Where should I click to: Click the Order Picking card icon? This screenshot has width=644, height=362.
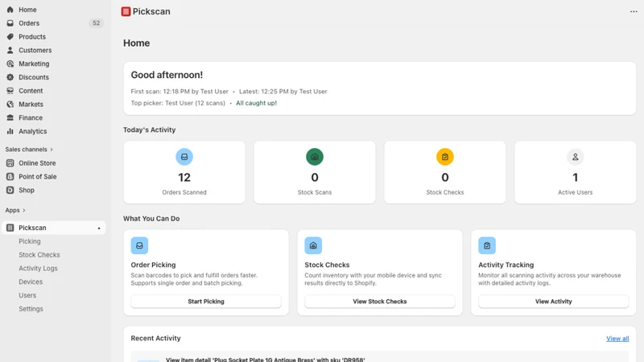[139, 245]
